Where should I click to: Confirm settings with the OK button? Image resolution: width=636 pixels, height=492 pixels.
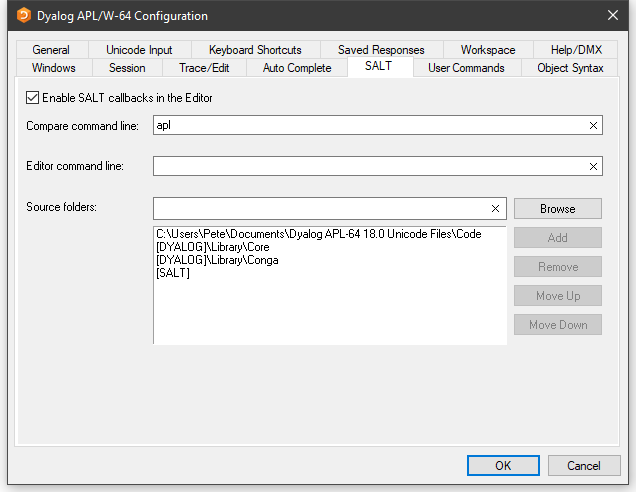[x=503, y=465]
